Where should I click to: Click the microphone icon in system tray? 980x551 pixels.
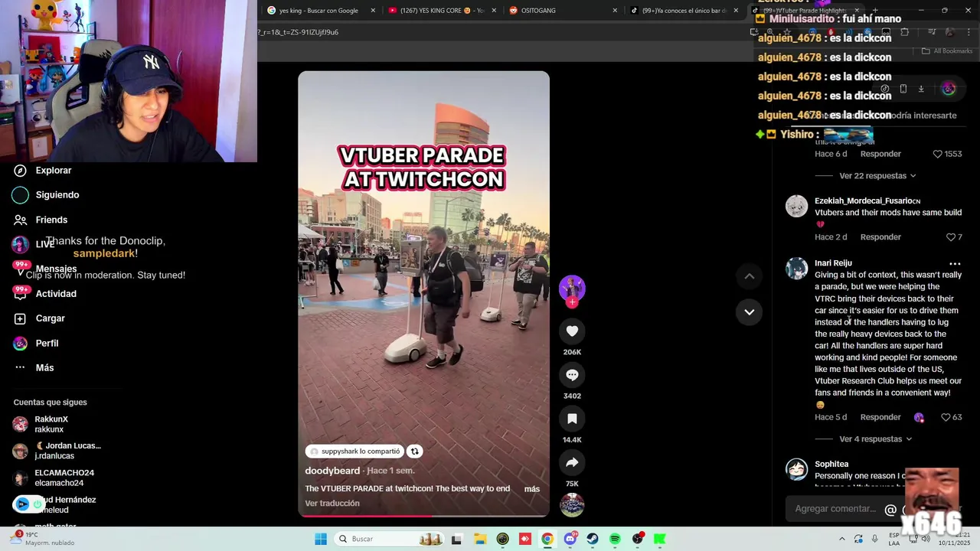click(x=875, y=540)
